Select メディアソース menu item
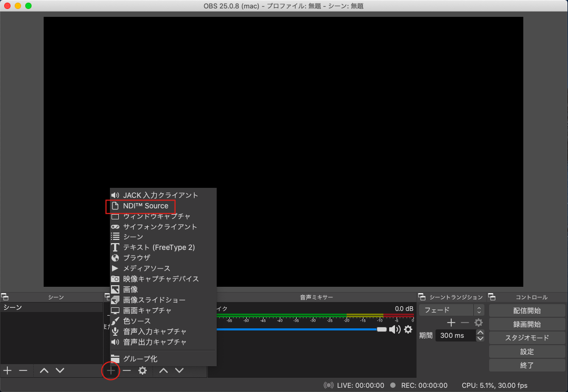Viewport: 568px width, 392px height. 163,268
